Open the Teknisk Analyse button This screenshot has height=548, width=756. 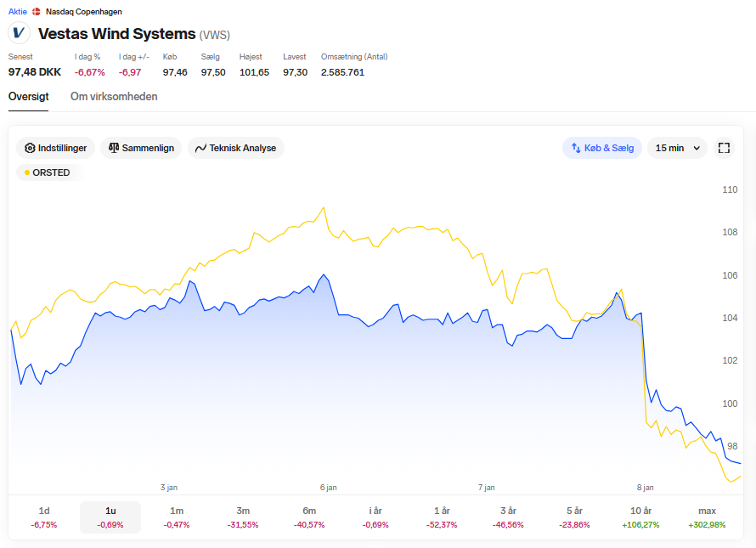pyautogui.click(x=236, y=148)
